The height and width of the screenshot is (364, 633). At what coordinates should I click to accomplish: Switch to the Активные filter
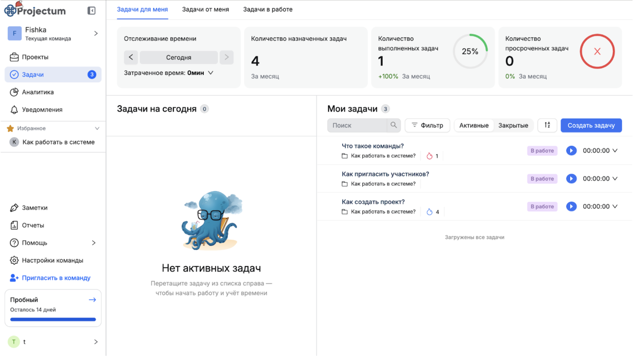tap(474, 125)
